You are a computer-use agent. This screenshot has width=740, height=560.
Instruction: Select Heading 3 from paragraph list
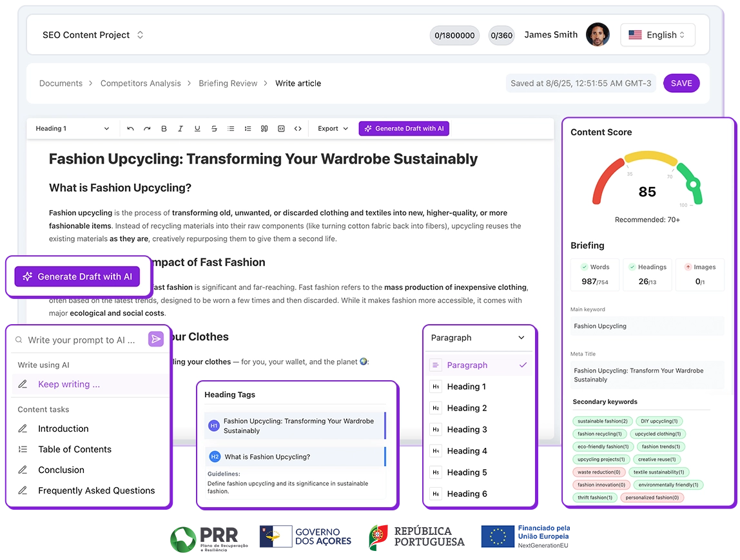tap(467, 429)
